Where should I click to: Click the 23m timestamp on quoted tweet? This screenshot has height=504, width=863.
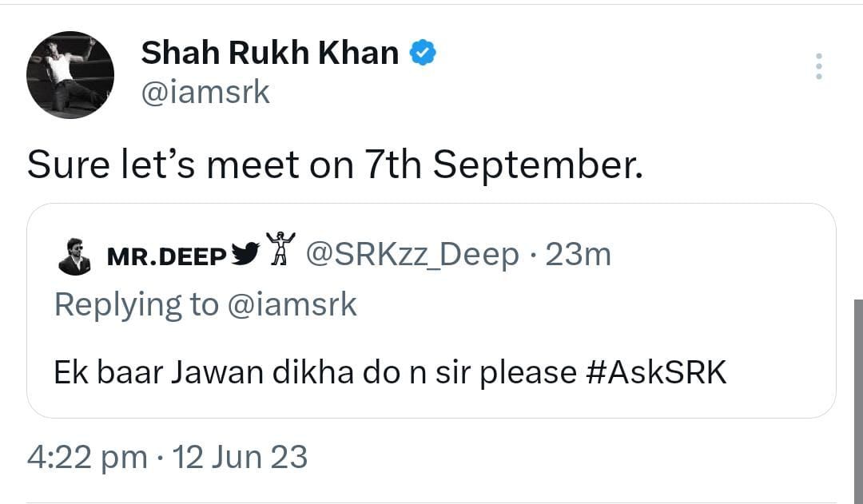578,255
